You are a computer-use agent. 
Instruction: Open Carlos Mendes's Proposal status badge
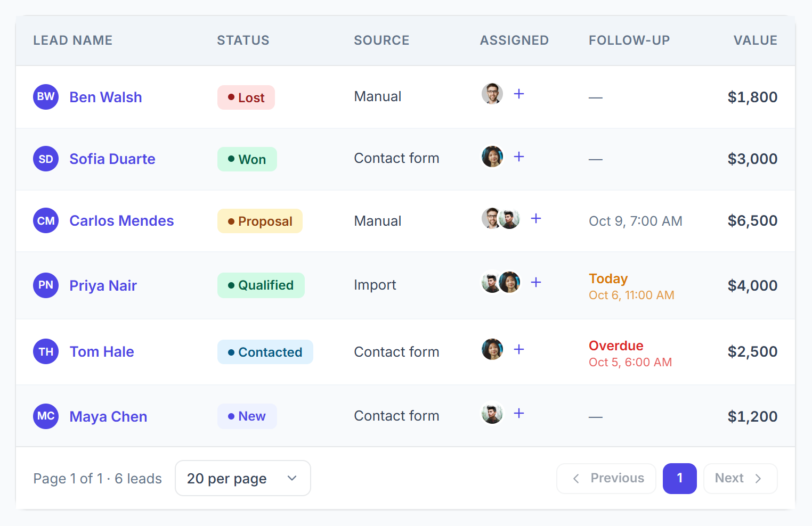point(260,221)
